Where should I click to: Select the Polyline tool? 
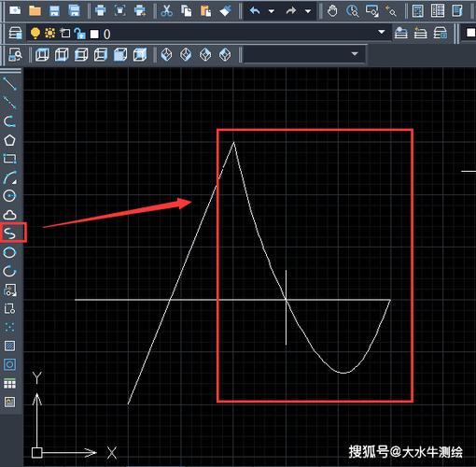[x=9, y=121]
